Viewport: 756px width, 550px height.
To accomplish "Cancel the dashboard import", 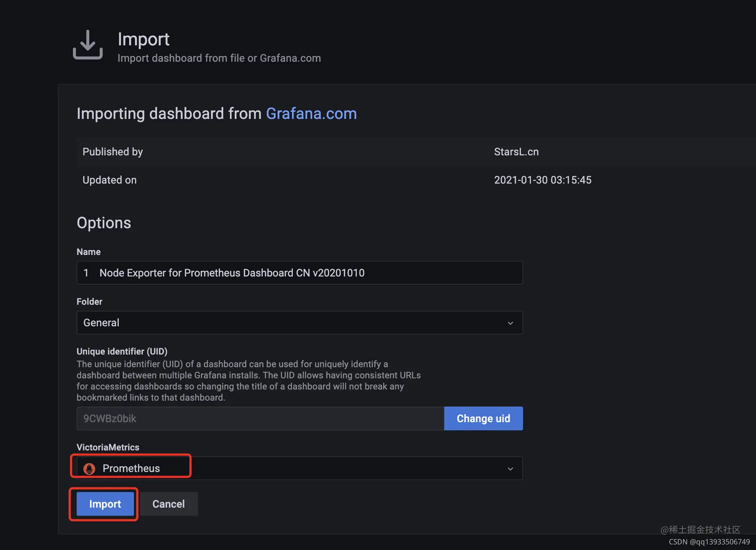I will [x=168, y=504].
